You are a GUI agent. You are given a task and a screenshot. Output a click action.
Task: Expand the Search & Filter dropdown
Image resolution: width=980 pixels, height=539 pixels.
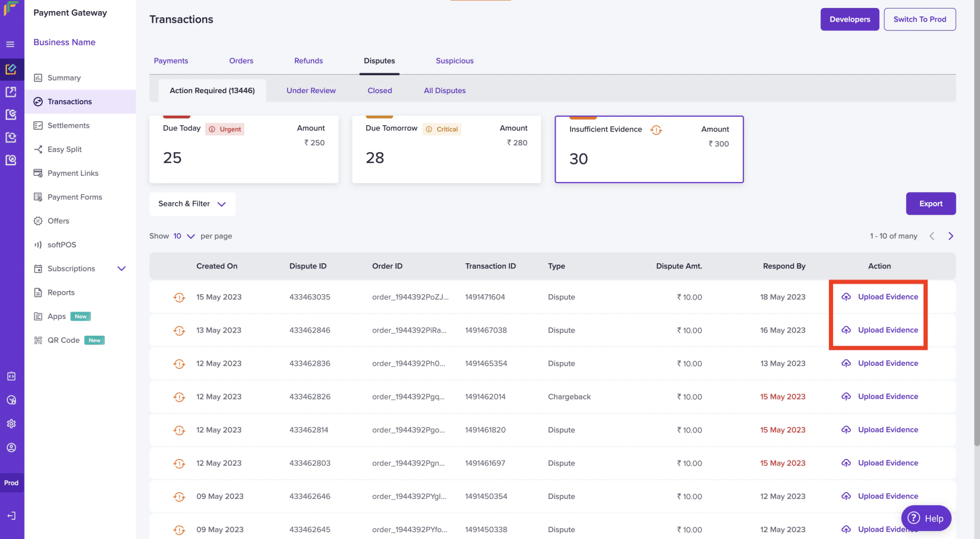pos(192,204)
